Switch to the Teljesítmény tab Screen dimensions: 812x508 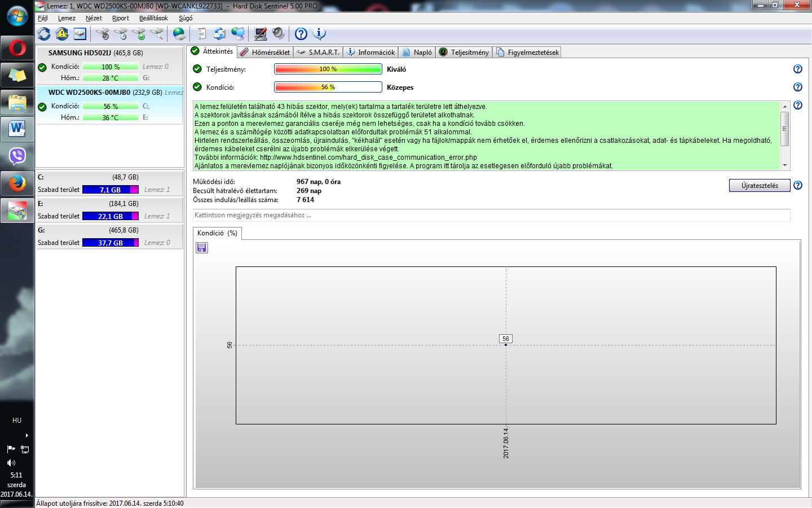coord(464,52)
